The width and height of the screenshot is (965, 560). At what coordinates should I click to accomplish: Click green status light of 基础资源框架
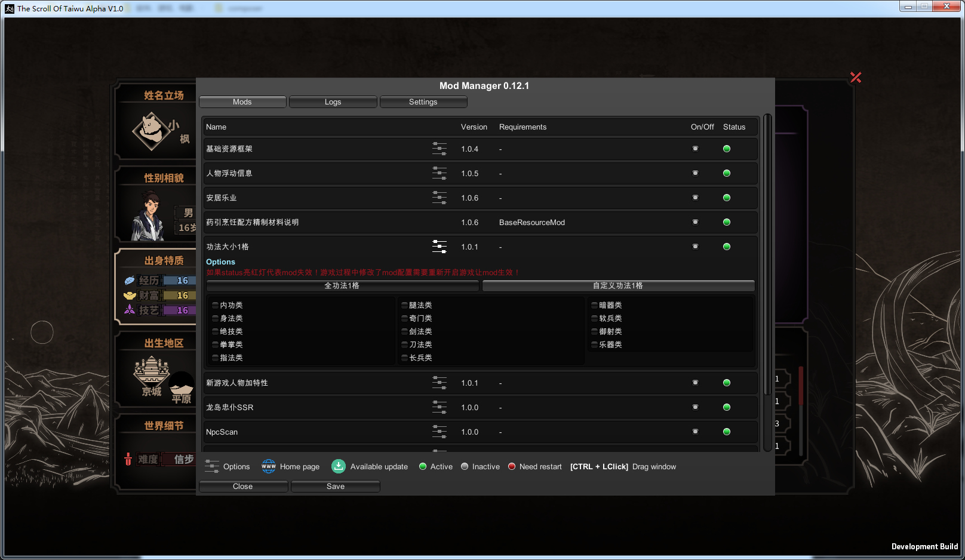click(x=727, y=149)
